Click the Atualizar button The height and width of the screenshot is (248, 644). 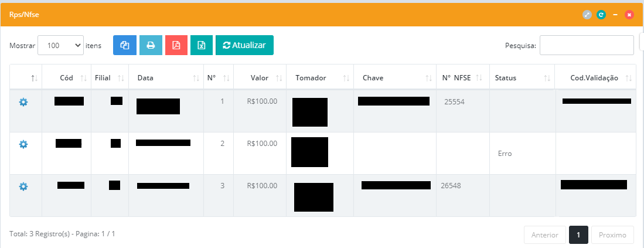244,45
